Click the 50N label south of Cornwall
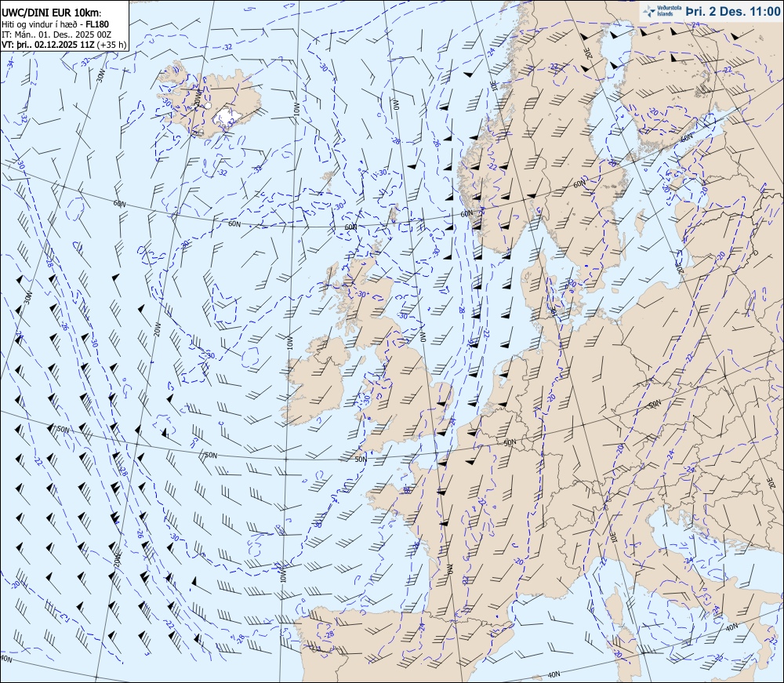Image resolution: width=784 pixels, height=683 pixels. (361, 459)
